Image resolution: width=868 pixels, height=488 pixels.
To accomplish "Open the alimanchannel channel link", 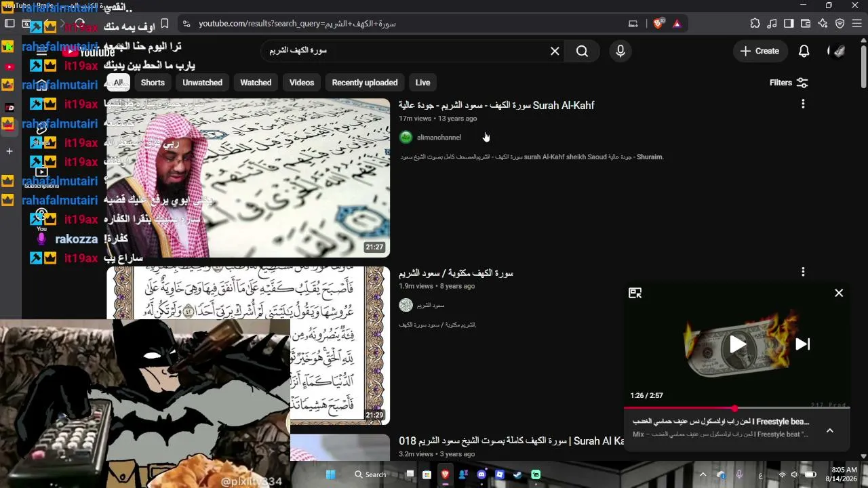I will 439,138.
